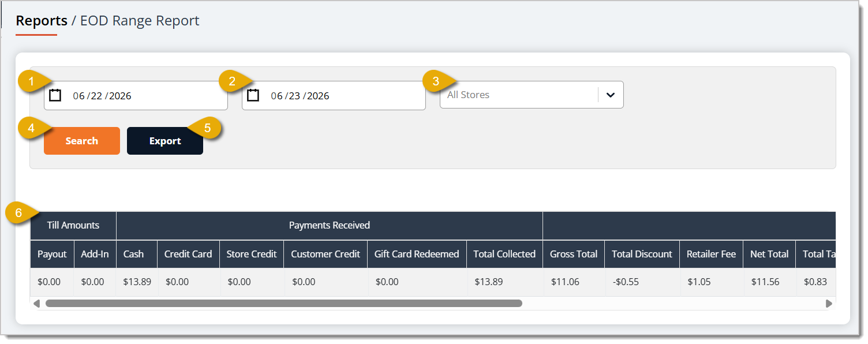The width and height of the screenshot is (868, 344).
Task: Select the $0.83 tax value cell
Action: (815, 282)
